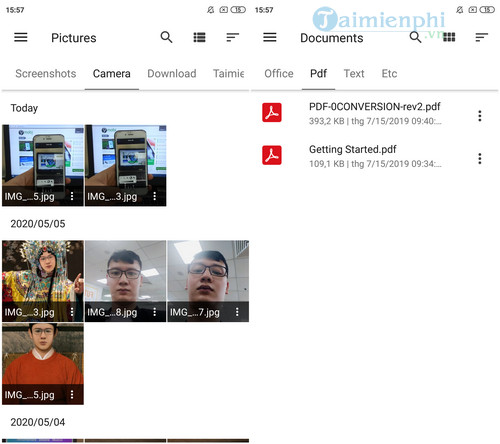Open options for Today photo IMG_...3.jpg
This screenshot has height=444, width=500.
point(155,196)
